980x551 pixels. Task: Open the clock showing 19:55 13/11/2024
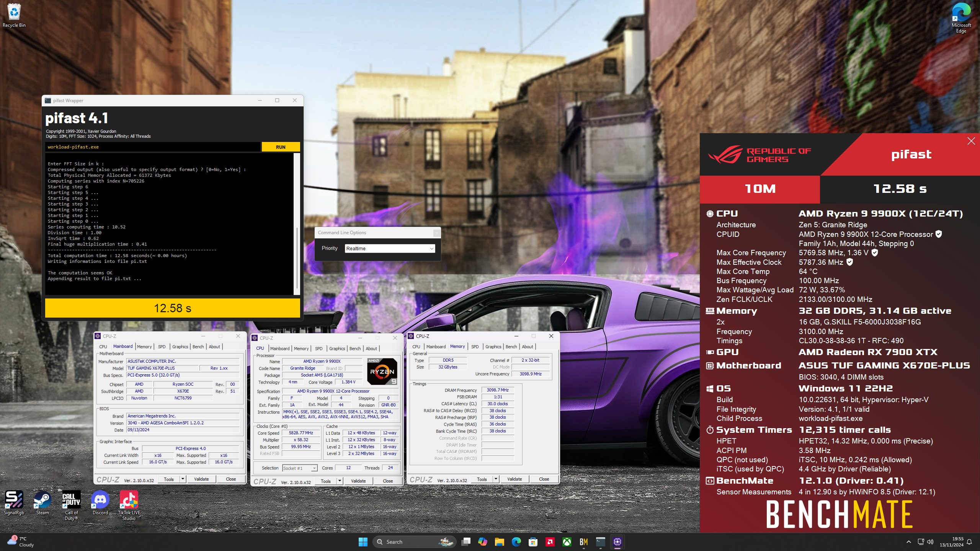951,542
